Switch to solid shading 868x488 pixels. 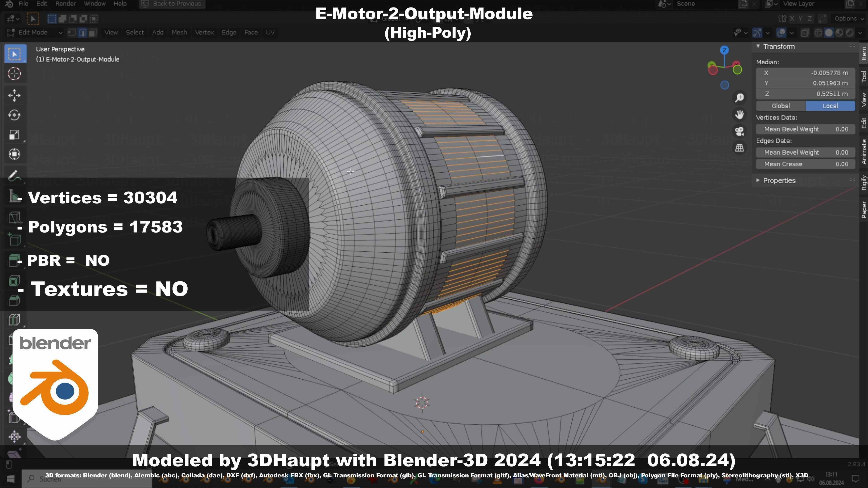click(x=829, y=33)
